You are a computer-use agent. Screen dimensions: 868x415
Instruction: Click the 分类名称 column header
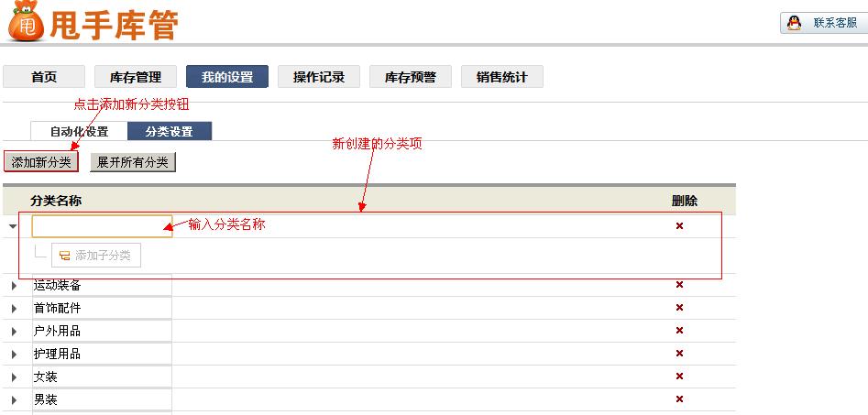point(56,201)
